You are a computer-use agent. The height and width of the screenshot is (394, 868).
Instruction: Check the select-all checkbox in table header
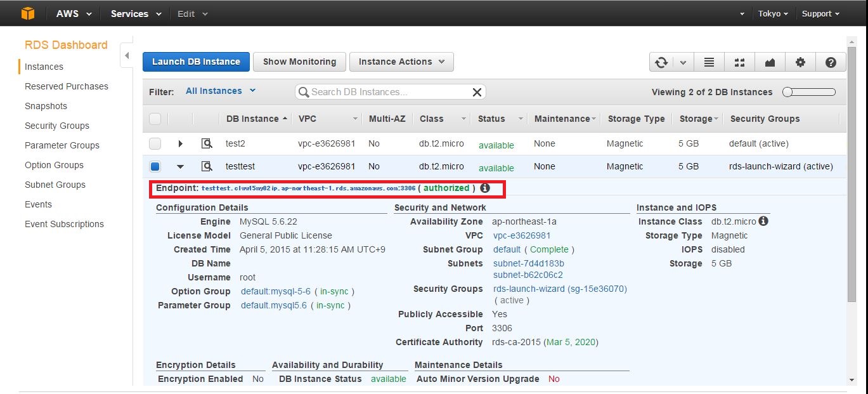tap(155, 119)
